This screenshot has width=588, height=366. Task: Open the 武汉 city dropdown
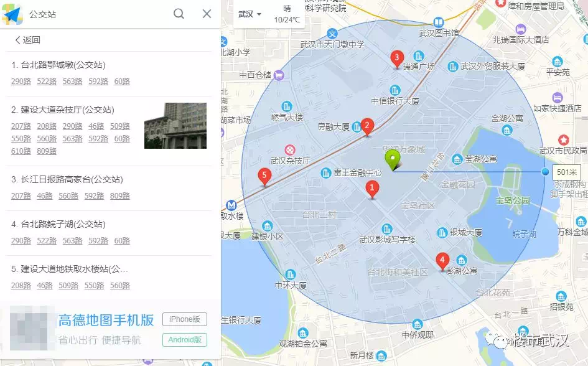[250, 14]
